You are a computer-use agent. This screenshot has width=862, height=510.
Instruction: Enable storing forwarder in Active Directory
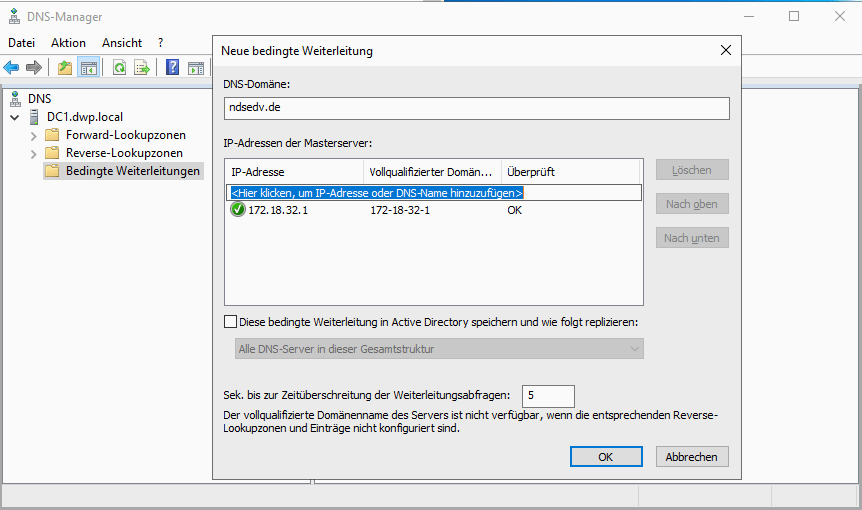coord(231,322)
